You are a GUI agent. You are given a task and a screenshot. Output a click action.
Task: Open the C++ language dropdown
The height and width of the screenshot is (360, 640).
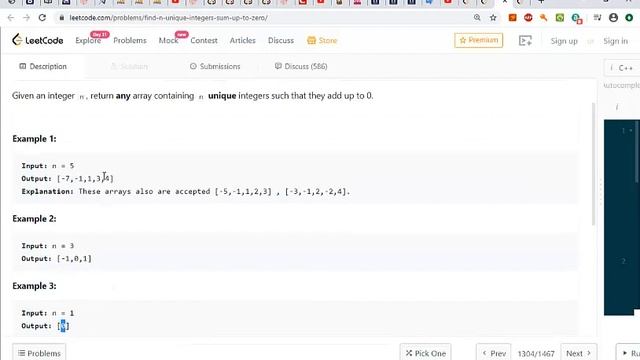[622, 68]
